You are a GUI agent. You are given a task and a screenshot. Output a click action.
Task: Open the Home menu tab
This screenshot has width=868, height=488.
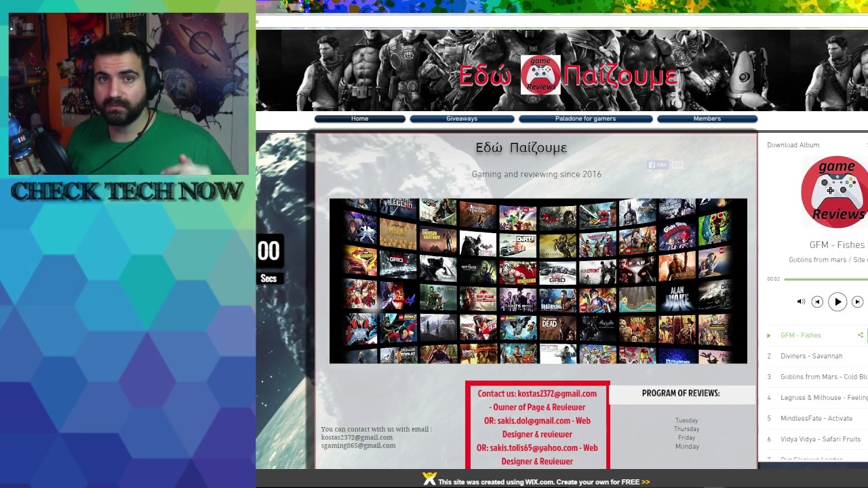[x=359, y=119]
